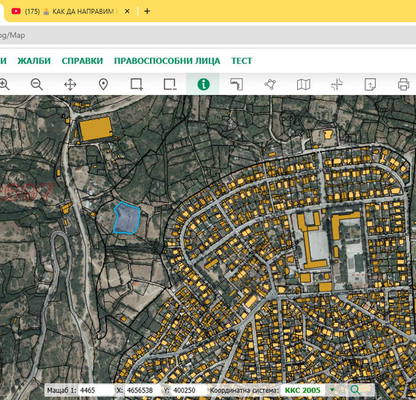Image resolution: width=416 pixels, height=400 pixels.
Task: Open the СПРАВКИ menu
Action: pyautogui.click(x=82, y=61)
